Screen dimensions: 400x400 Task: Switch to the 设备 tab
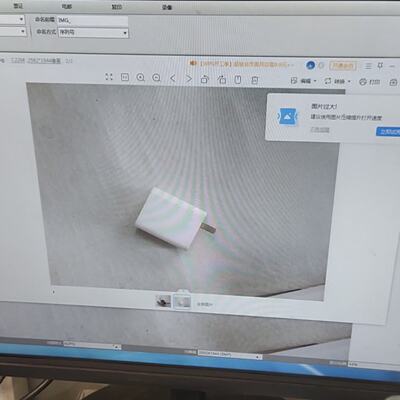[x=167, y=7]
